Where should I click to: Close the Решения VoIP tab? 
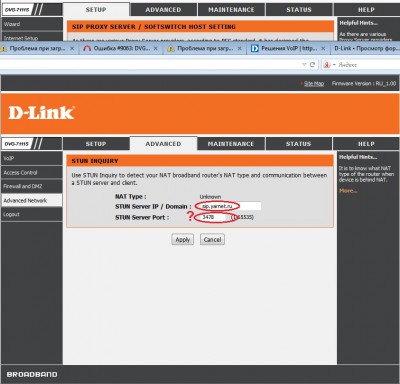click(x=323, y=49)
